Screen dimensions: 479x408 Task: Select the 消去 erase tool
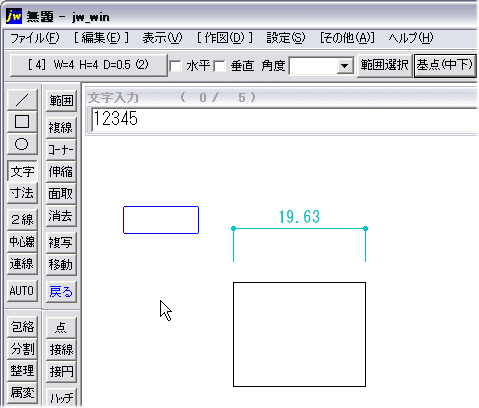click(61, 216)
